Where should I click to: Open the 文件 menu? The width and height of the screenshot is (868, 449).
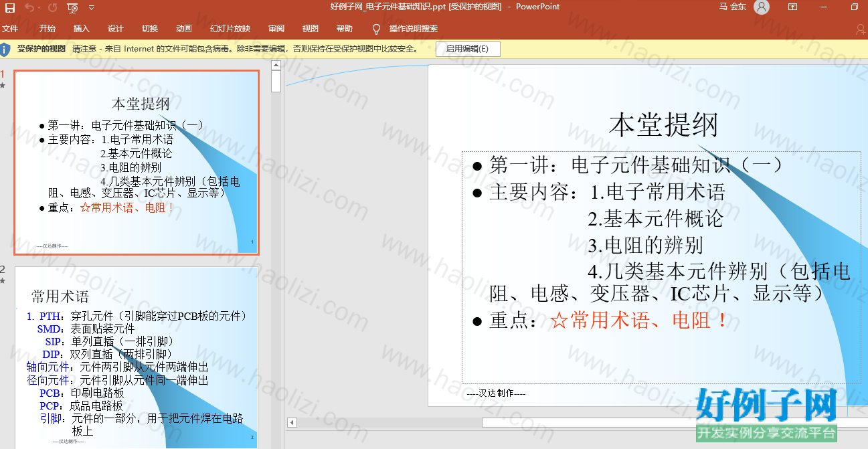[x=10, y=29]
